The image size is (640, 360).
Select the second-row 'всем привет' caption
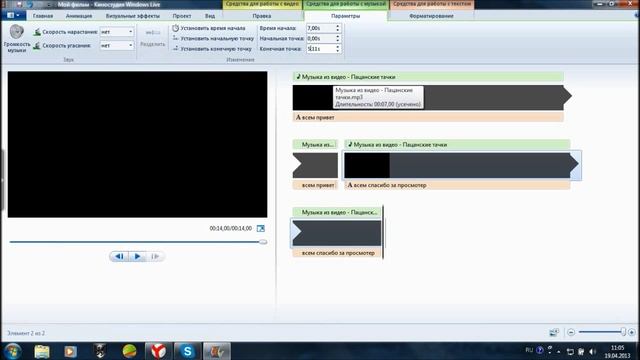point(315,185)
